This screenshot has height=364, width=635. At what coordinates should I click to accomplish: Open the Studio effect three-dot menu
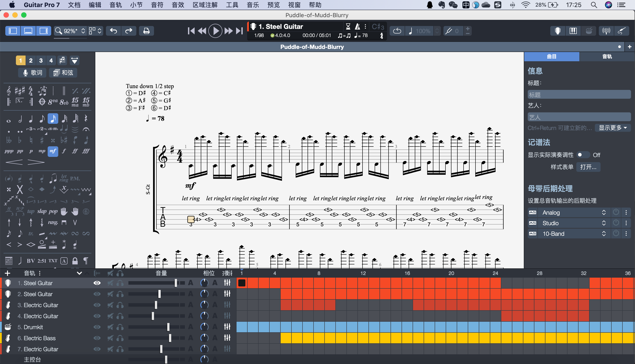point(626,223)
